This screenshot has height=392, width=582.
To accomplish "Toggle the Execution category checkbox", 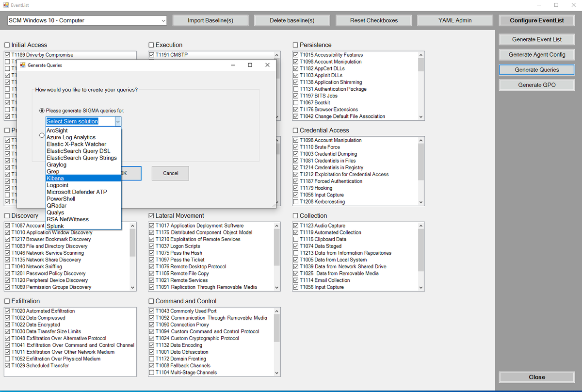I will point(151,45).
